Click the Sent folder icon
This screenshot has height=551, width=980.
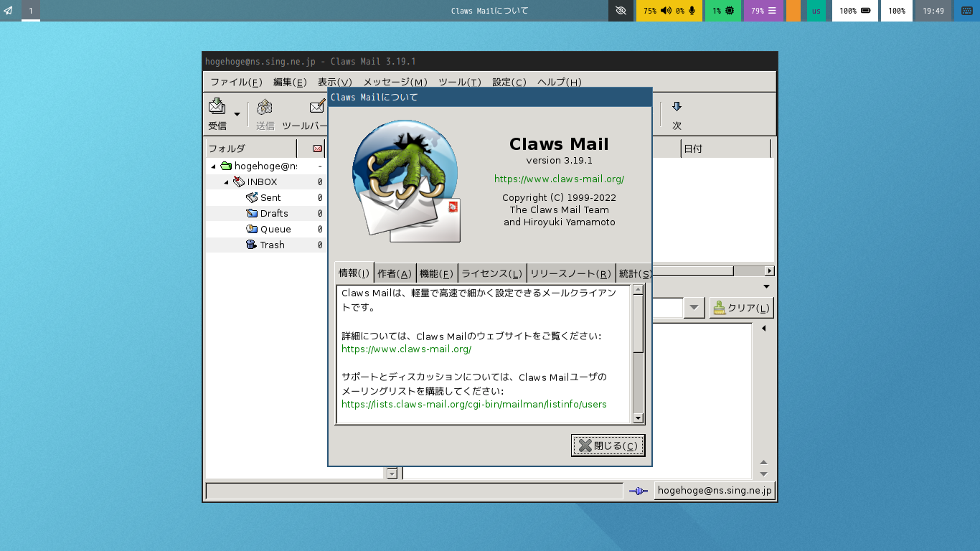pos(252,197)
